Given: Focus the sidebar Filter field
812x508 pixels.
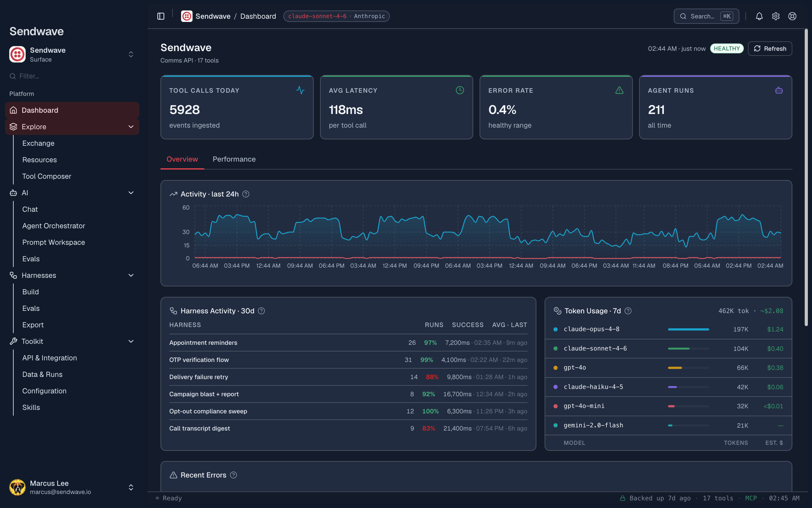Looking at the screenshot, I should point(72,76).
